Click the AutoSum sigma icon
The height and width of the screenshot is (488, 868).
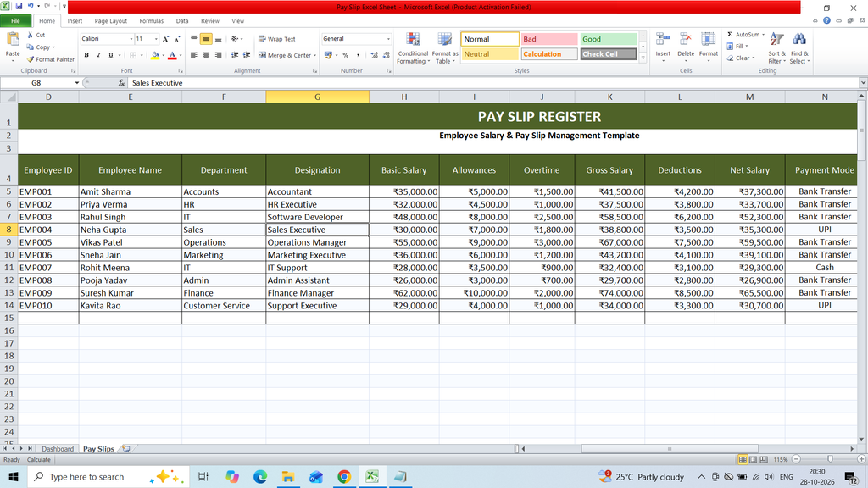click(x=730, y=34)
